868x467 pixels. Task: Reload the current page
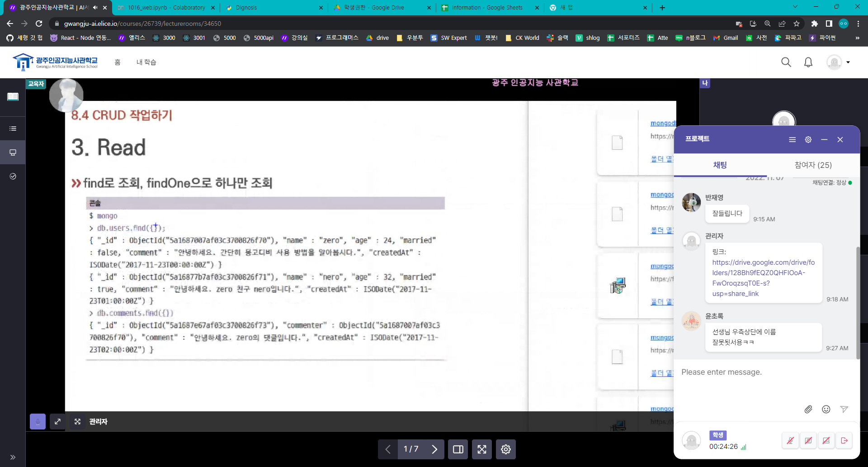[39, 24]
